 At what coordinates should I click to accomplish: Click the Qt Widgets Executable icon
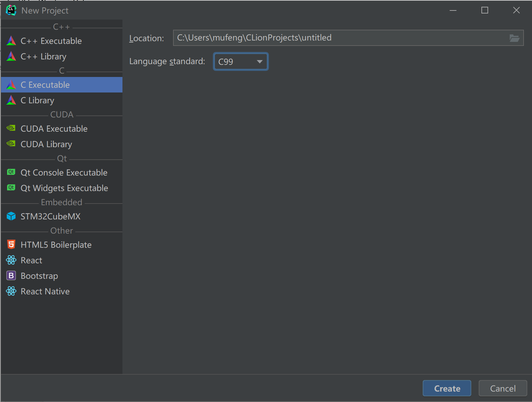11,188
